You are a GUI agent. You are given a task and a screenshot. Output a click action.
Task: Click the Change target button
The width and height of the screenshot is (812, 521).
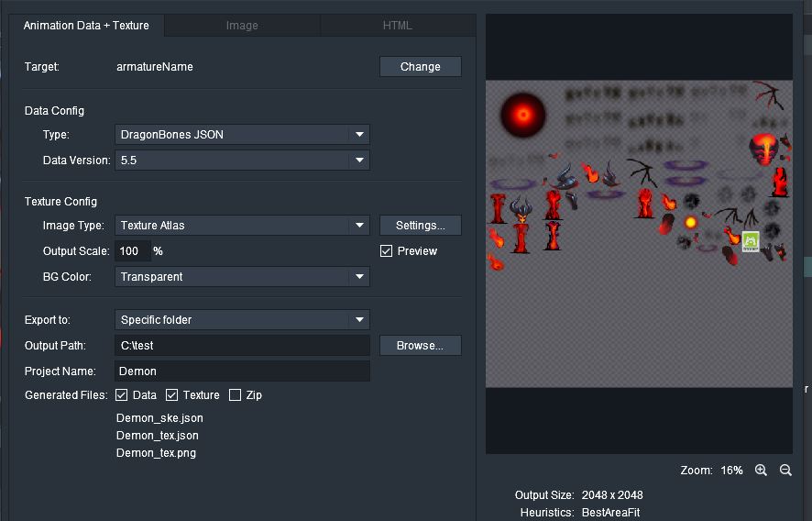420,67
